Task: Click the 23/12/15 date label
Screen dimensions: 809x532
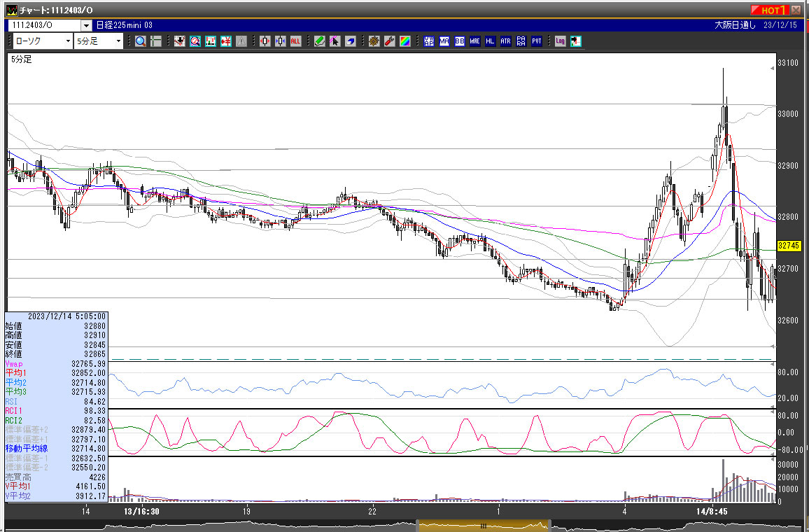Action: coord(780,24)
